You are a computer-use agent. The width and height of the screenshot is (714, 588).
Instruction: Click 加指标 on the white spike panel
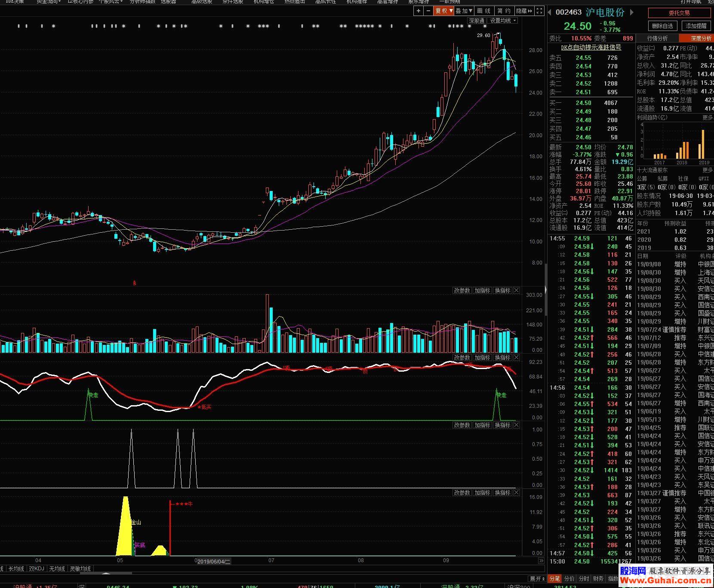coord(482,425)
